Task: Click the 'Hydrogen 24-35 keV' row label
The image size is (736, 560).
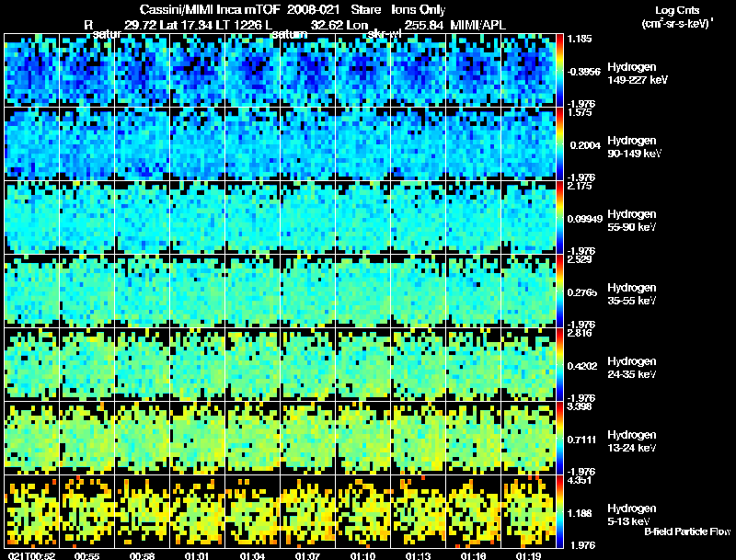Action: [632, 368]
